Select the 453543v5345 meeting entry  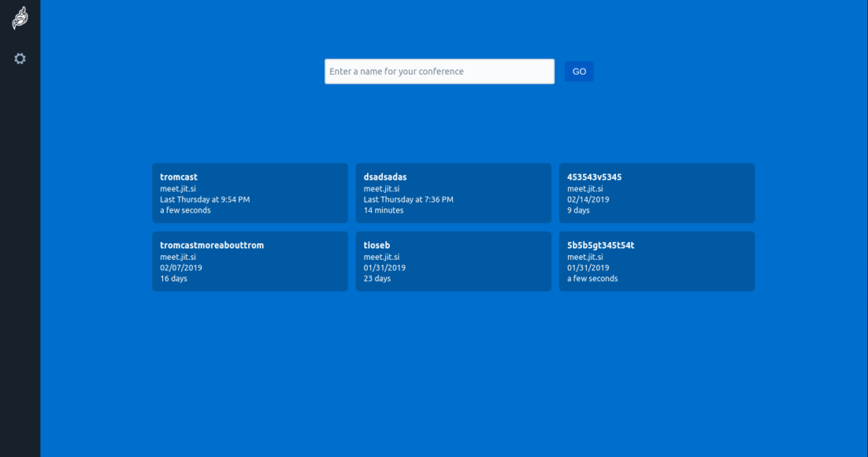click(x=656, y=193)
